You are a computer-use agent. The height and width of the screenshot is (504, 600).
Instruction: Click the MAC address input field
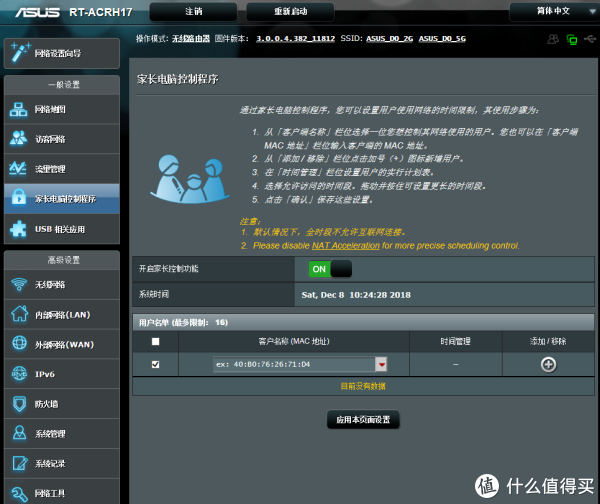294,364
